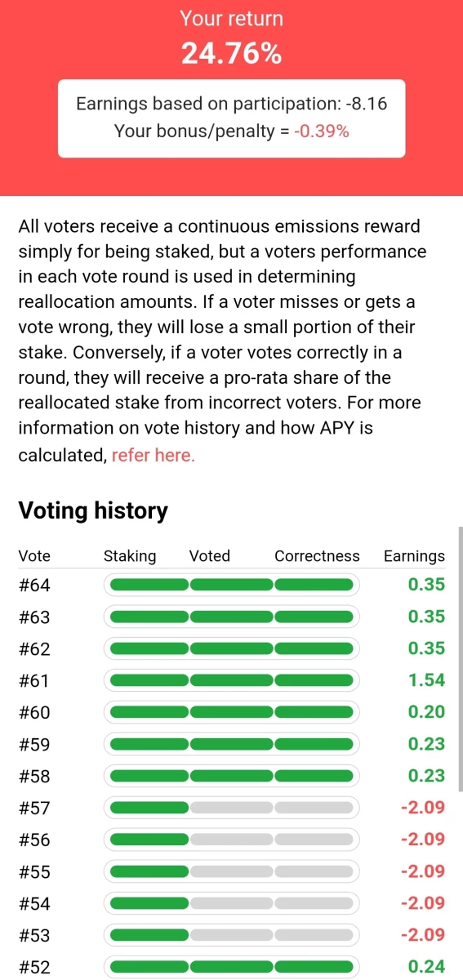Viewport: 463px width, 980px height.
Task: Select vote #60 row label
Action: (x=34, y=712)
